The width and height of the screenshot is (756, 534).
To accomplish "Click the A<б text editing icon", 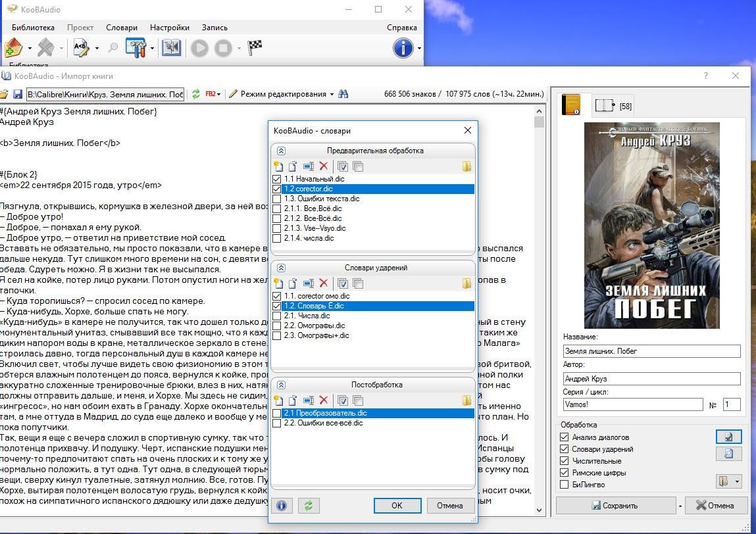I will point(81,48).
